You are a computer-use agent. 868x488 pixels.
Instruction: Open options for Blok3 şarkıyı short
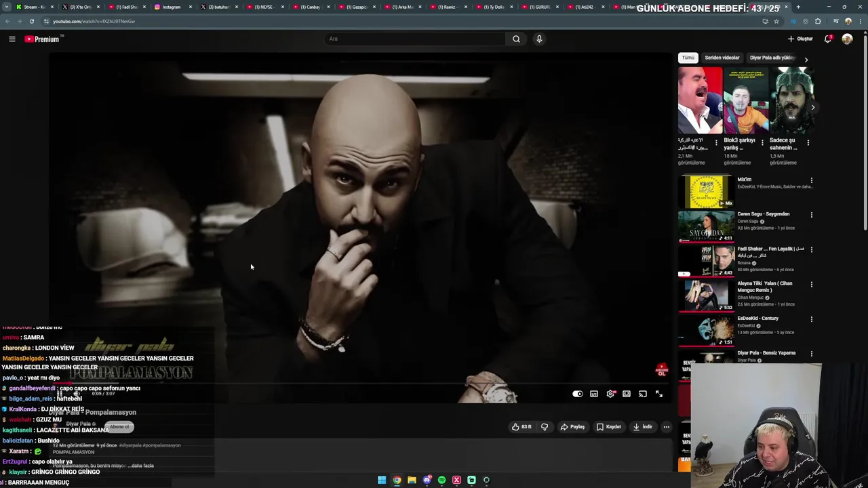click(x=762, y=143)
